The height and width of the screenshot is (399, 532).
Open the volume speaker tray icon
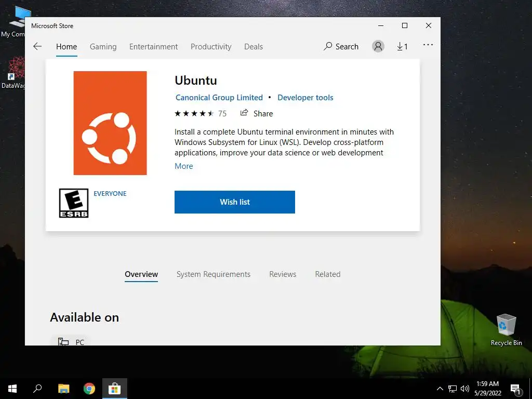tap(465, 389)
